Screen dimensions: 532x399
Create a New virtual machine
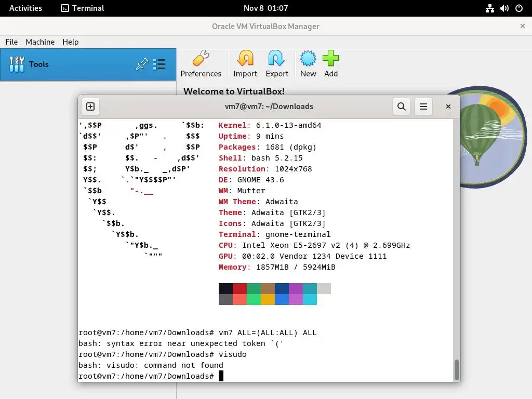pos(308,64)
